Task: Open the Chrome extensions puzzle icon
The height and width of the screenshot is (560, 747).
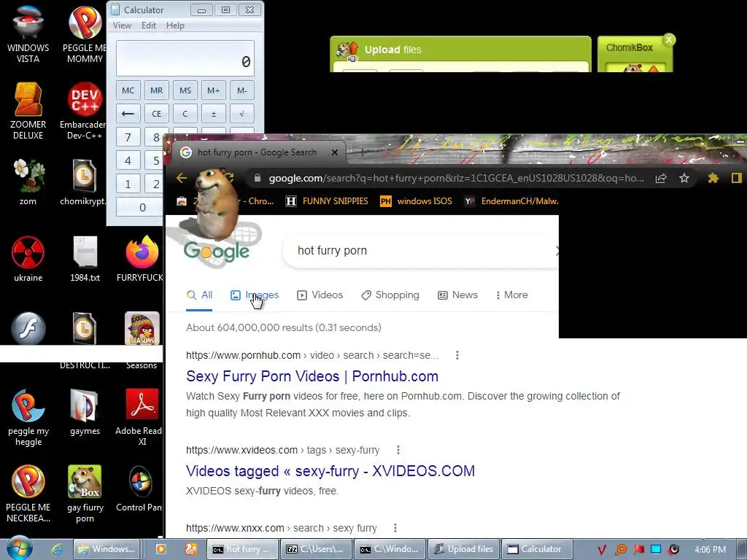Action: [713, 178]
